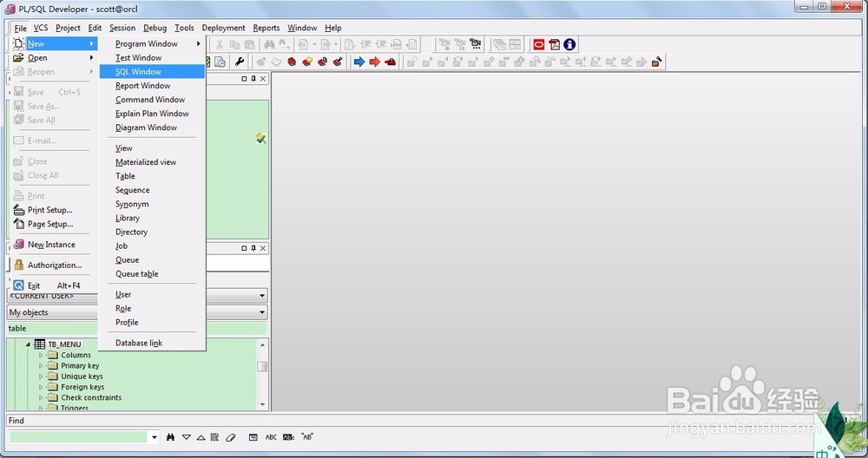868x458 pixels.
Task: Open the Debug menu in the menu bar
Action: point(155,28)
